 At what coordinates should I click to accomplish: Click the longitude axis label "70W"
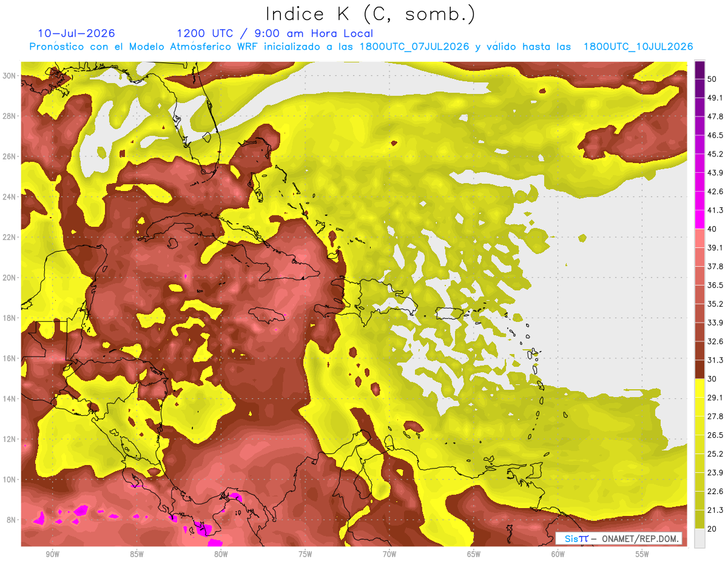point(389,554)
